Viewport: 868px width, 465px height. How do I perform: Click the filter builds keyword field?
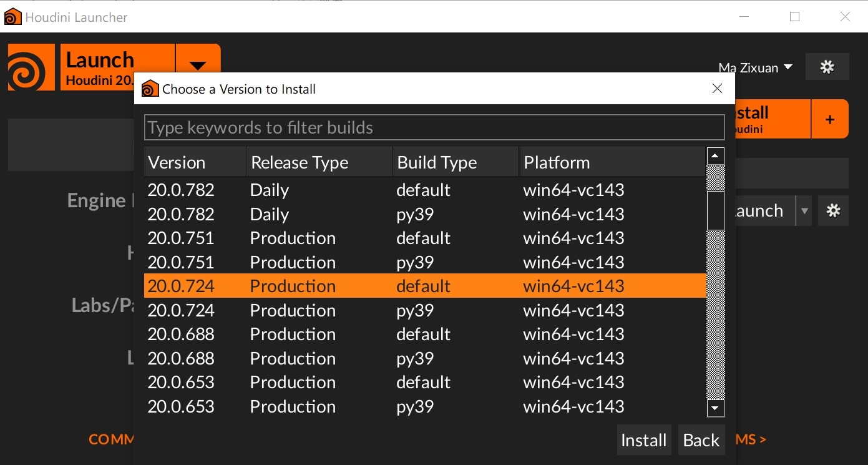(x=434, y=127)
